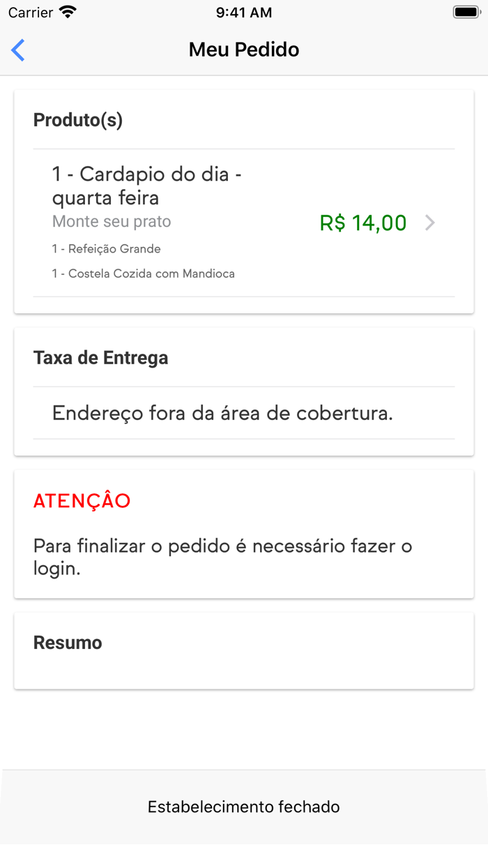Select the Meu Pedido title
The image size is (488, 868).
[243, 50]
